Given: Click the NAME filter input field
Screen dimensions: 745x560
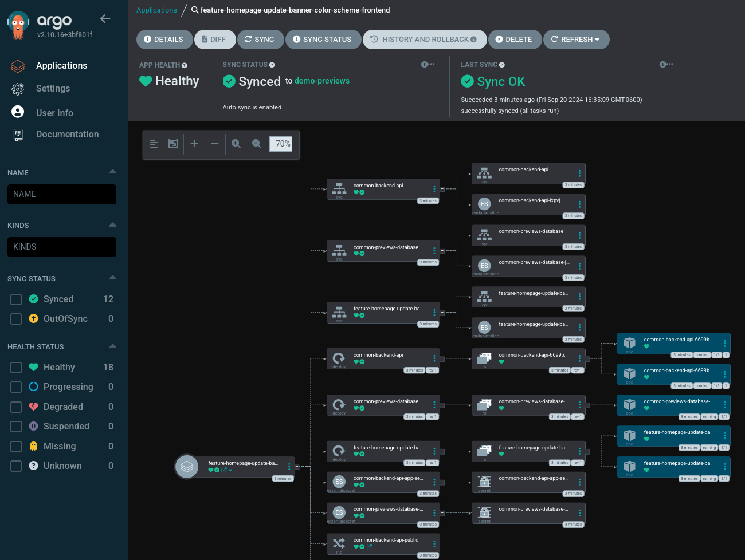Looking at the screenshot, I should pyautogui.click(x=62, y=194).
